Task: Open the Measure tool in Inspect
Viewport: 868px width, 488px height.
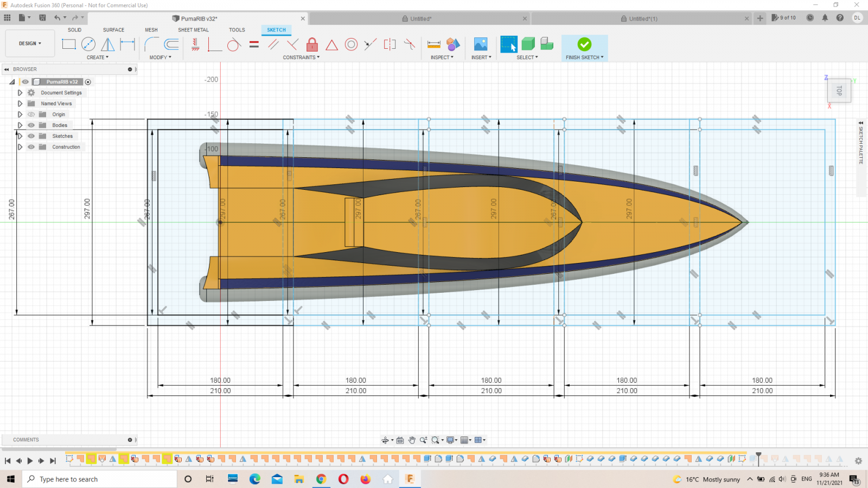Action: (x=434, y=44)
